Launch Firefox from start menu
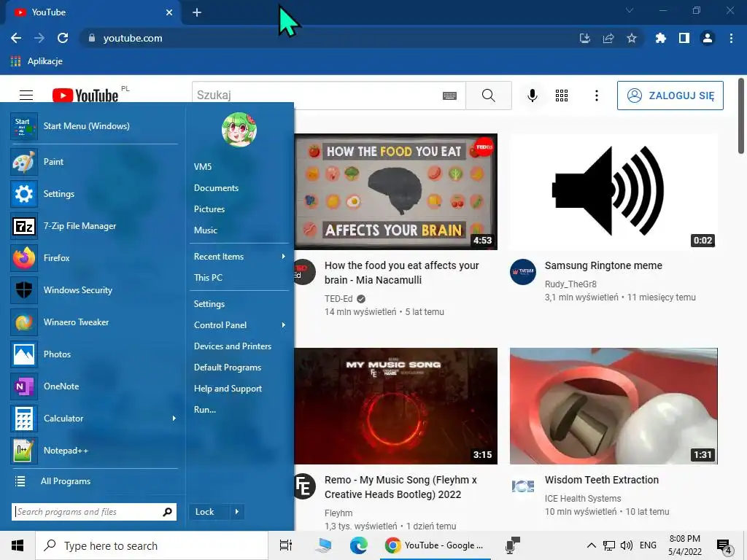 (94, 258)
